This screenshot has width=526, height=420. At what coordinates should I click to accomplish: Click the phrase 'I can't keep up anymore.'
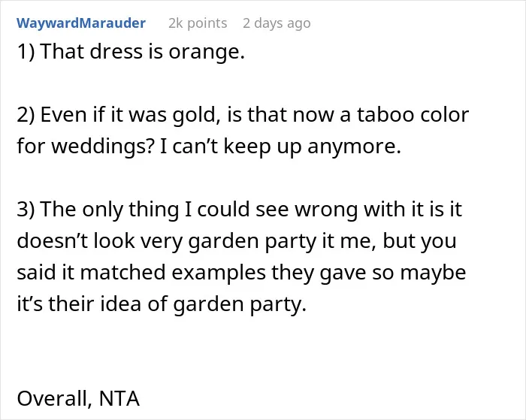click(280, 147)
